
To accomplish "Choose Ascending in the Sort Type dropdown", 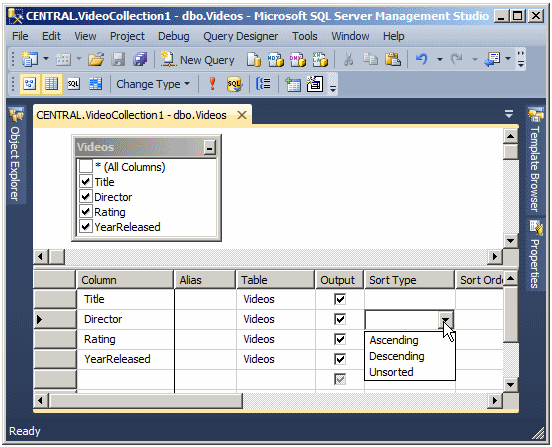I will click(394, 340).
